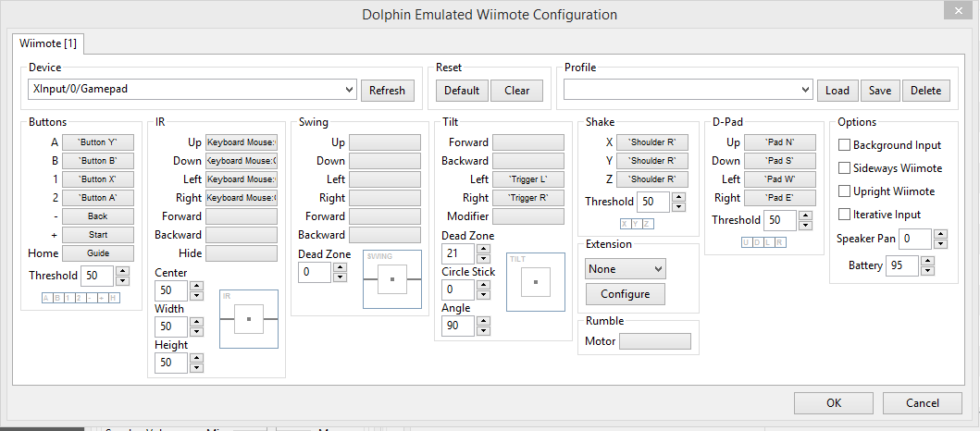
Task: Change Tilt Right mapping from Trigger R
Action: (528, 198)
